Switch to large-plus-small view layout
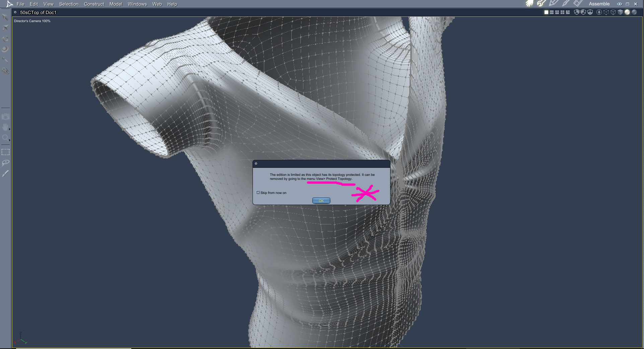The width and height of the screenshot is (644, 349). coord(568,12)
